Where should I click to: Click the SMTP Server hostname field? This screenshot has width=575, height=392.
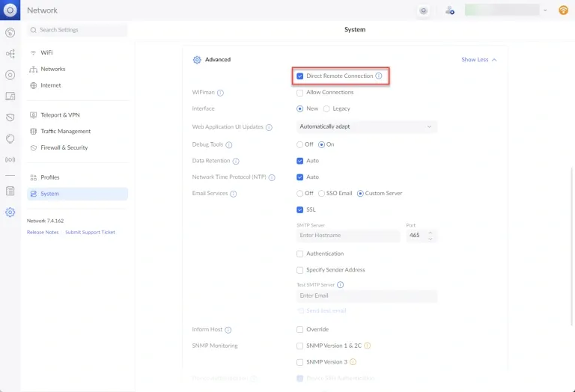pos(348,236)
